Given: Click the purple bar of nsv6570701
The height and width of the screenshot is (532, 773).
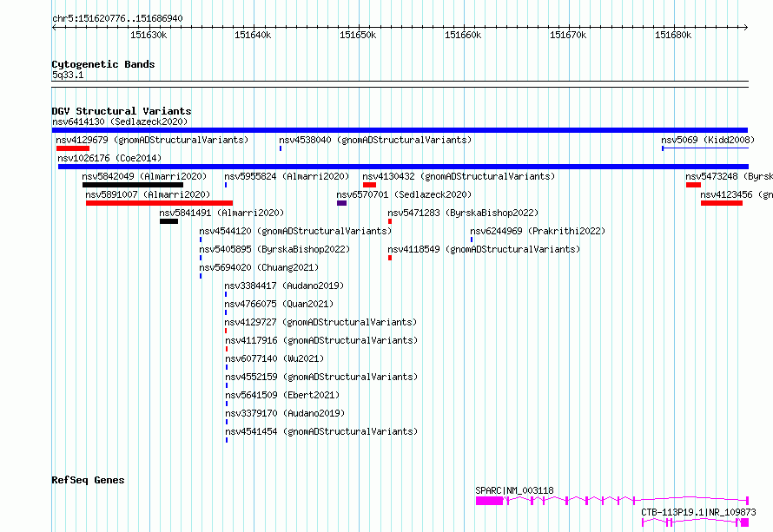Looking at the screenshot, I should [x=341, y=203].
